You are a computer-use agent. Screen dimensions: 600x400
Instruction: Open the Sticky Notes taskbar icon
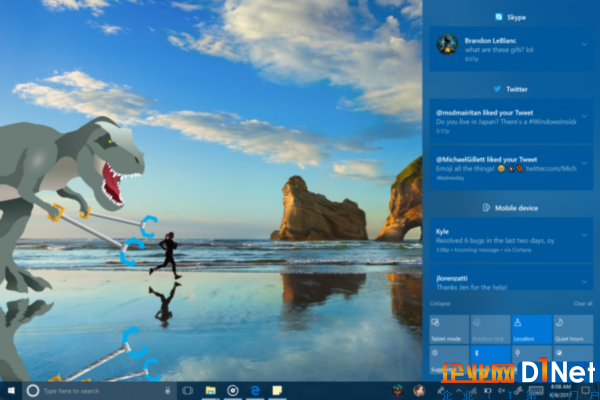(x=277, y=391)
